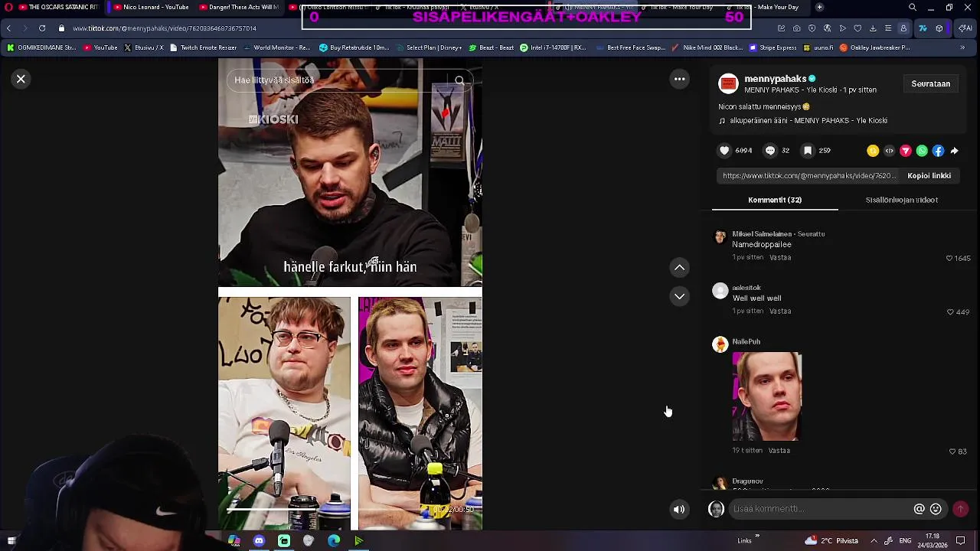The width and height of the screenshot is (980, 551).
Task: Click Vastaa under NallePuh comment
Action: click(779, 451)
